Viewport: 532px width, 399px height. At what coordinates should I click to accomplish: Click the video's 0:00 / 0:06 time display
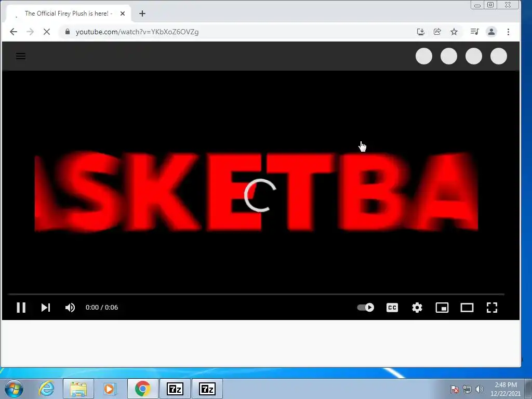102,308
